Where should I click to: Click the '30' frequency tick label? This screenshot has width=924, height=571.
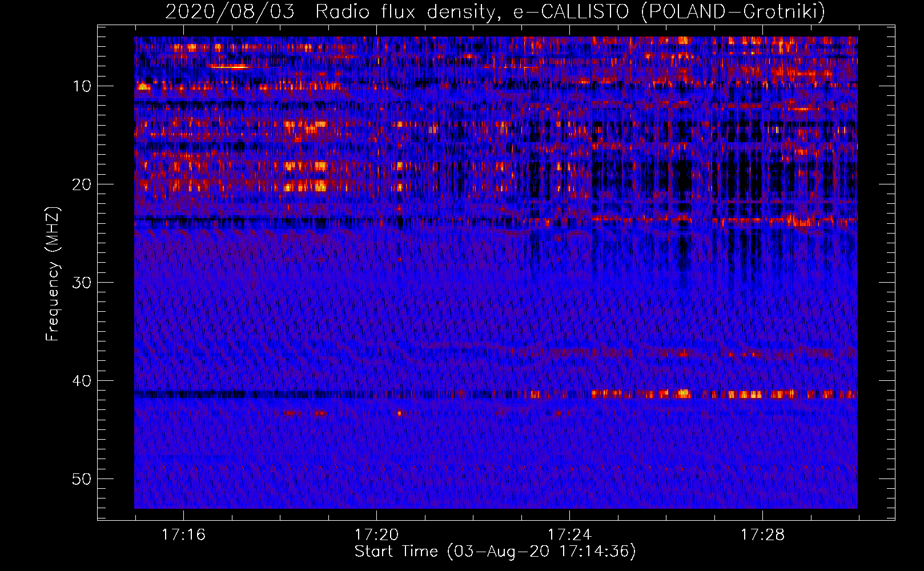coord(82,283)
